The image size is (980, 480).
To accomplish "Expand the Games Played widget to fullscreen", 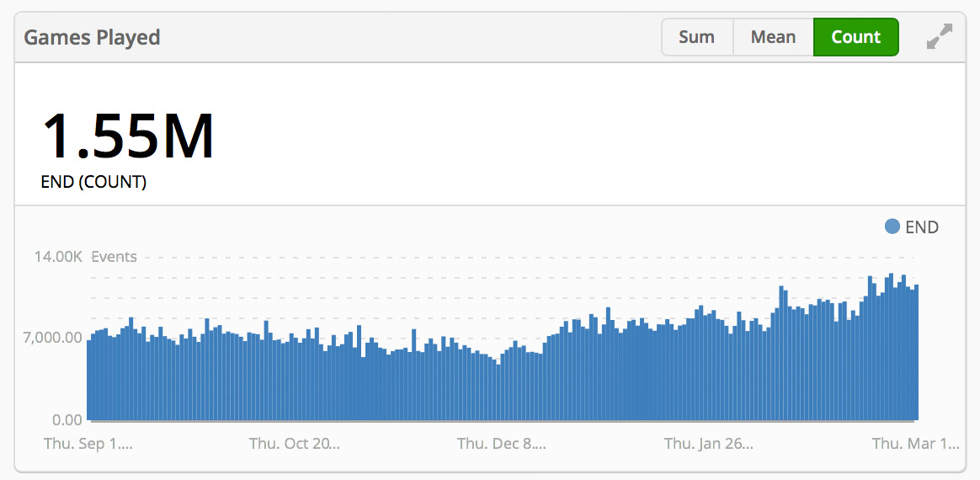I will [939, 37].
